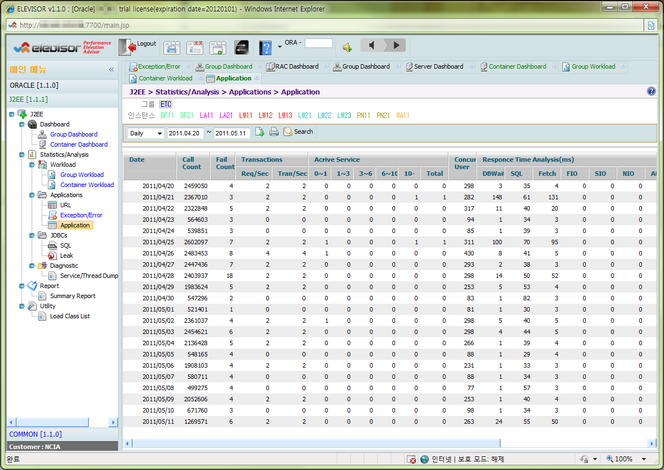Viewport: 664px width, 470px height.
Task: Collapse the Applications tree node
Action: pos(32,195)
